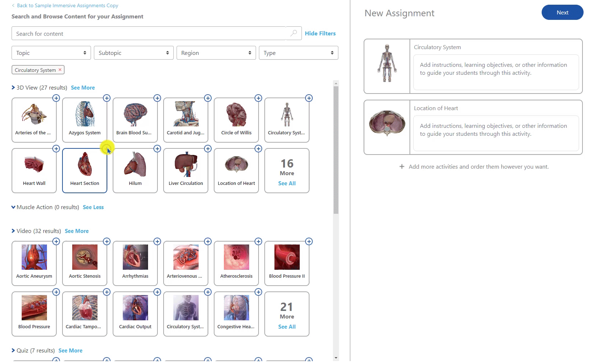Add Liver Circulation using its plus icon
Viewport: 598px width, 364px height.
click(x=208, y=148)
